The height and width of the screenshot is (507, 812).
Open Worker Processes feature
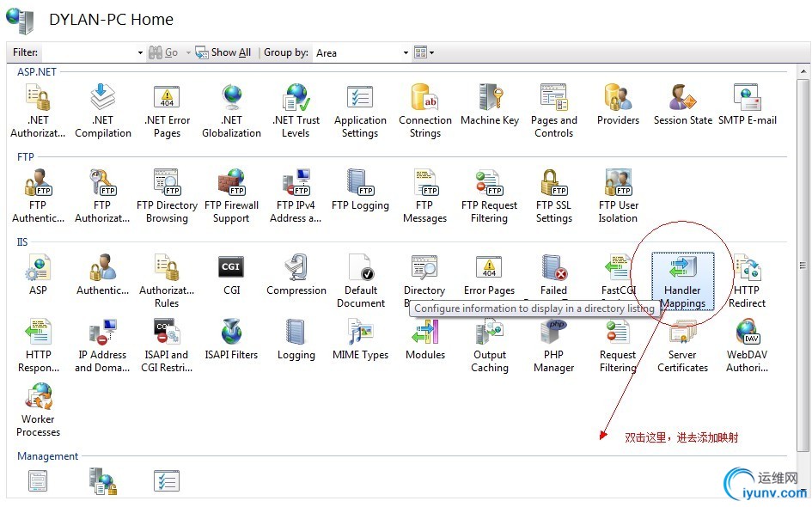(x=38, y=410)
